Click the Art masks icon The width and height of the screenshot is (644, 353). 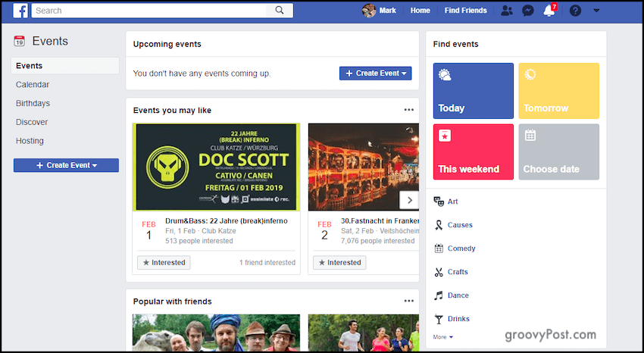pos(439,201)
